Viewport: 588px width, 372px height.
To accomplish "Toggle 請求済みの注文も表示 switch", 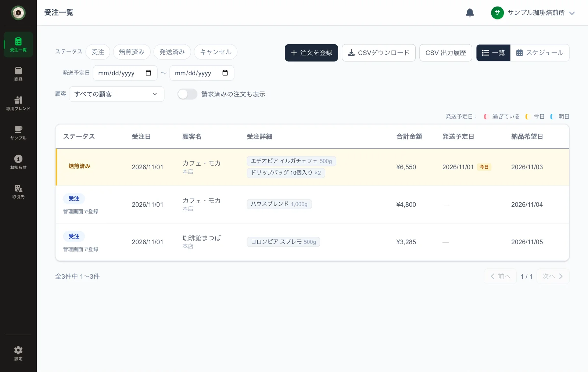I will tap(187, 94).
